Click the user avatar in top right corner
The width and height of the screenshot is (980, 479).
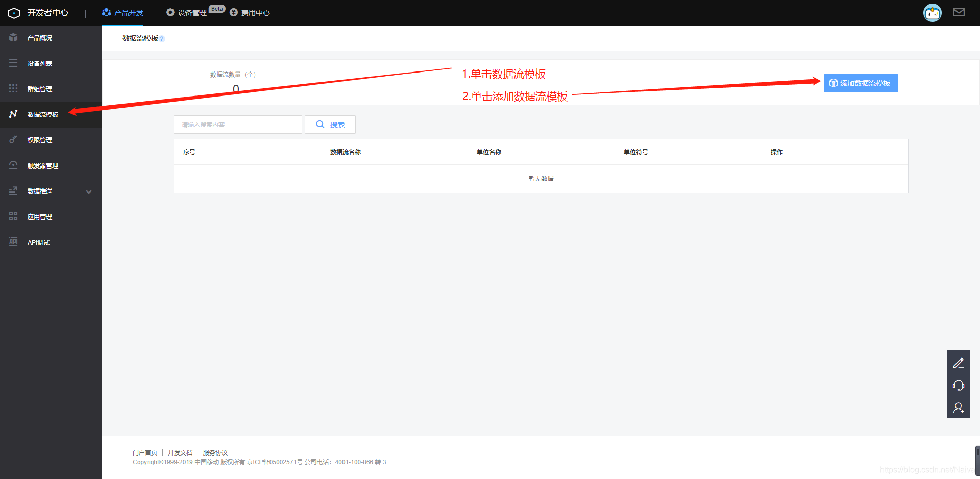(932, 12)
